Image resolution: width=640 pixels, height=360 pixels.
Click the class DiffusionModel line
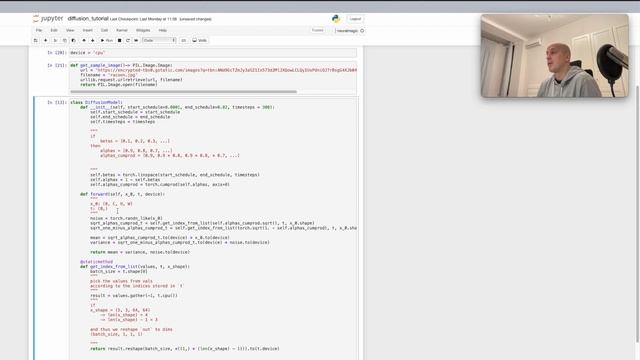[96, 102]
